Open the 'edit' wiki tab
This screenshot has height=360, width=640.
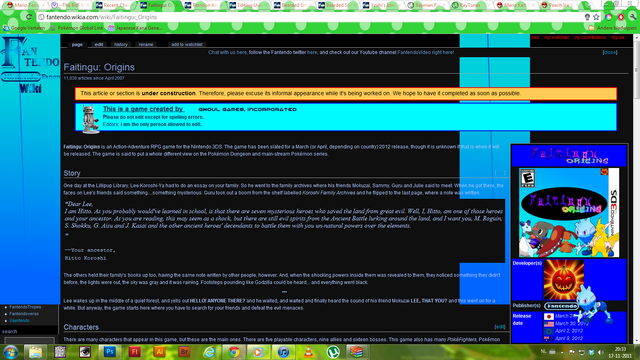(99, 44)
